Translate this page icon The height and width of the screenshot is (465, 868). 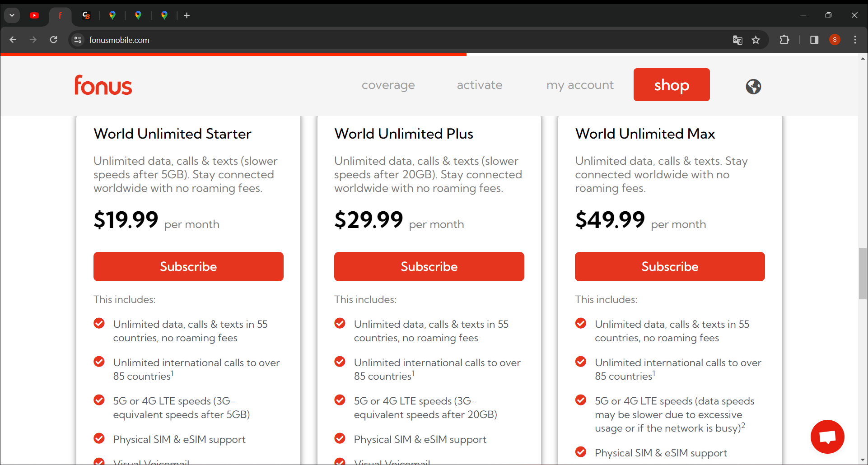(737, 40)
